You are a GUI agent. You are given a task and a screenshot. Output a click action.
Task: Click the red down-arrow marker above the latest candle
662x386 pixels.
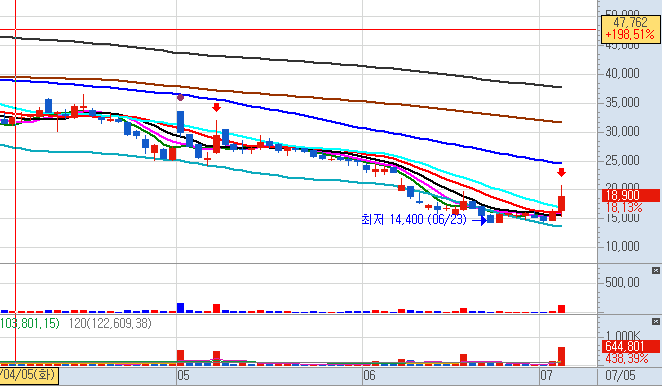pos(561,172)
